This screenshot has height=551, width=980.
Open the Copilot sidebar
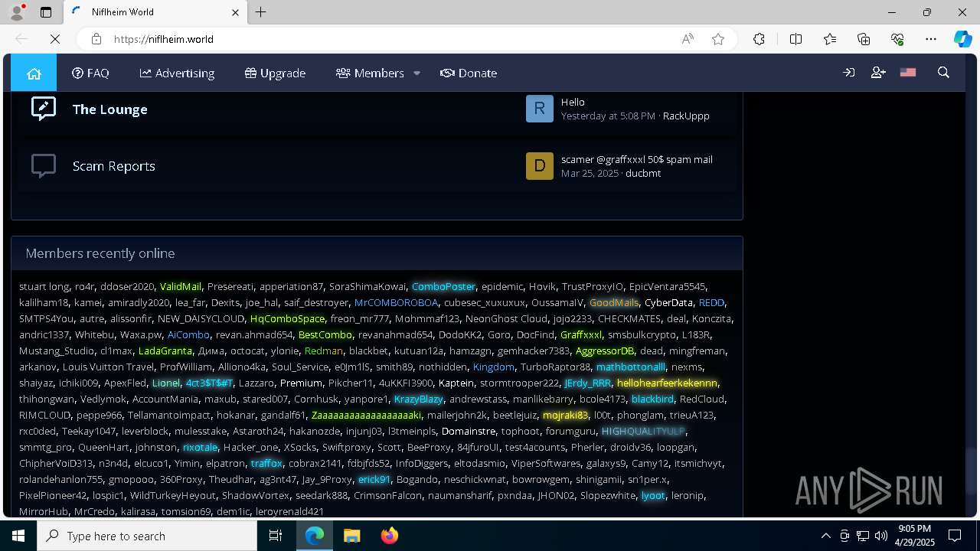coord(962,39)
